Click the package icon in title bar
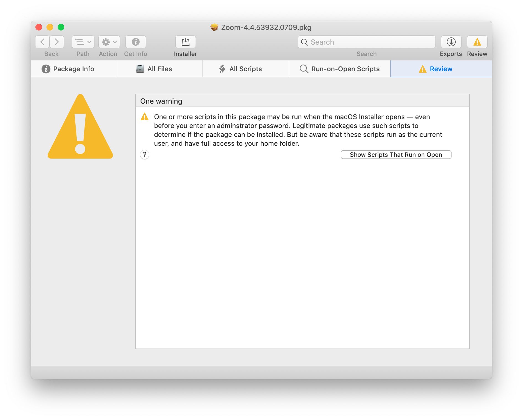This screenshot has height=420, width=523. (x=214, y=27)
